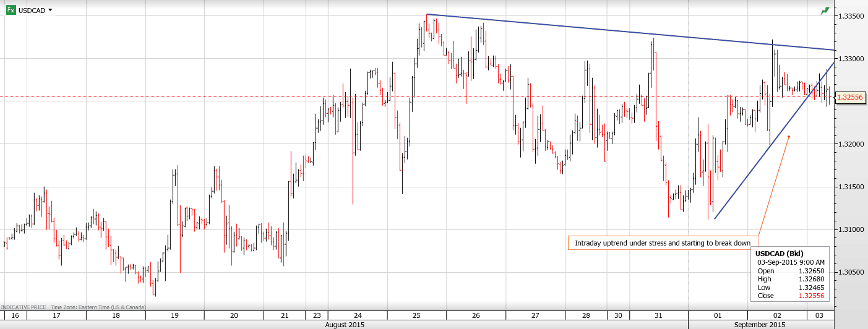
Task: Select day 31 on the time axis
Action: [658, 315]
